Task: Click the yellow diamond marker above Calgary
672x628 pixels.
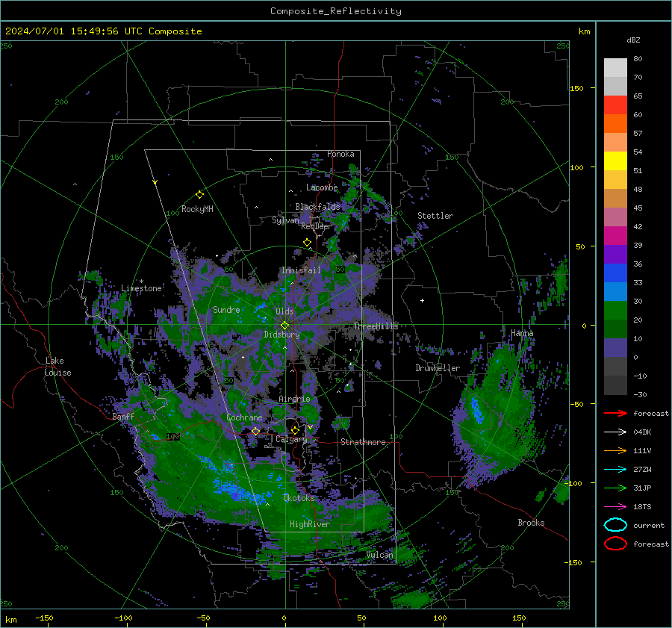Action: (x=295, y=430)
